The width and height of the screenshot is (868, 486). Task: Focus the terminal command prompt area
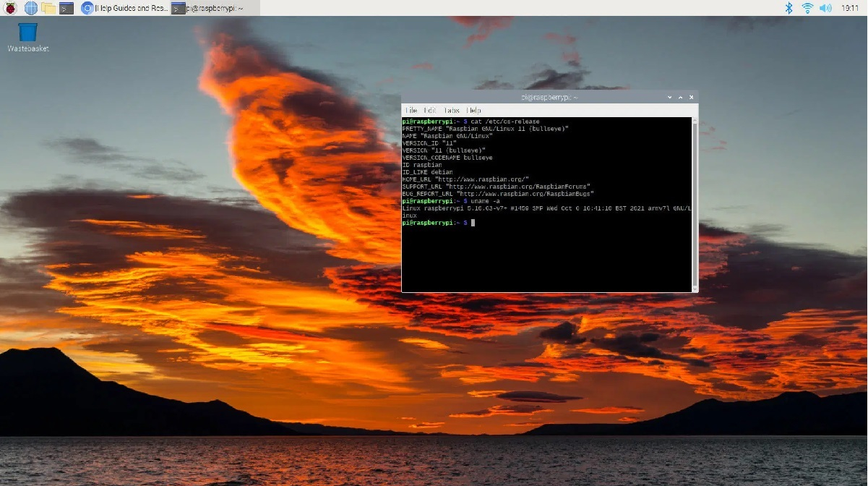click(x=542, y=253)
